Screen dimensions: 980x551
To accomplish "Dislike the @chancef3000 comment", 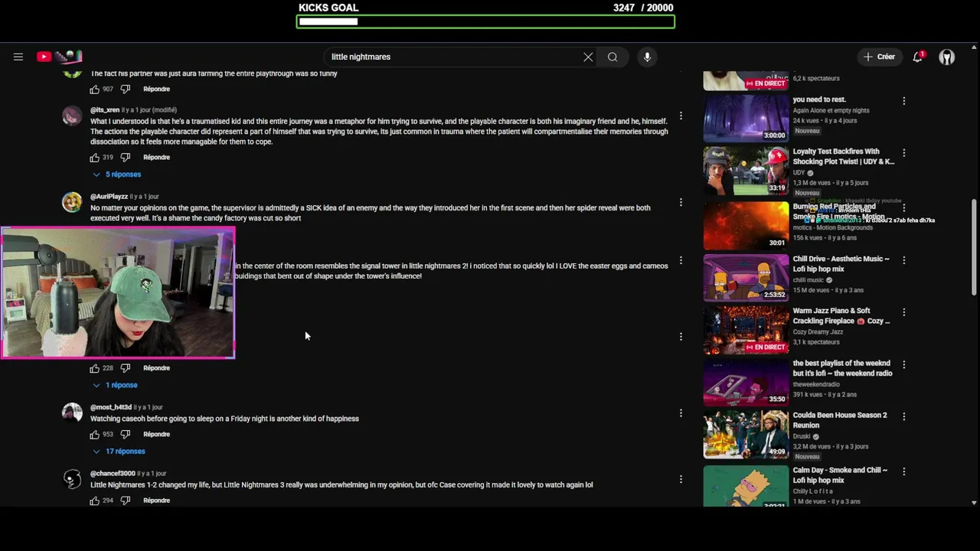I will point(126,500).
